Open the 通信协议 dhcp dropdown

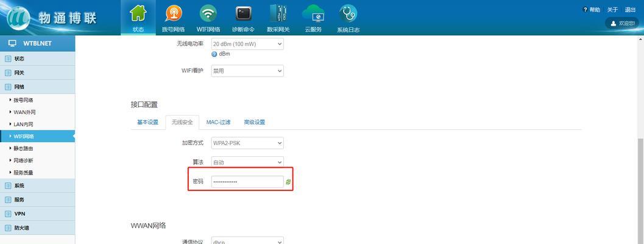click(247, 241)
